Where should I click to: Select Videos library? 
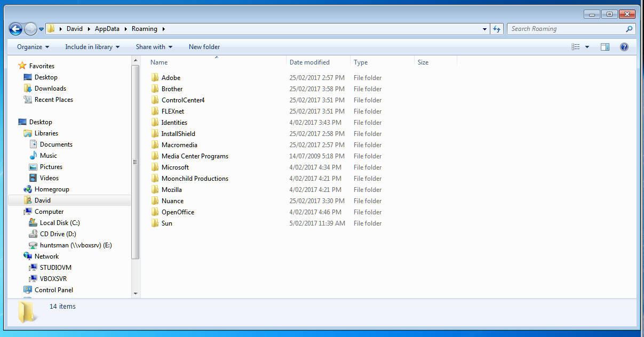click(x=49, y=178)
